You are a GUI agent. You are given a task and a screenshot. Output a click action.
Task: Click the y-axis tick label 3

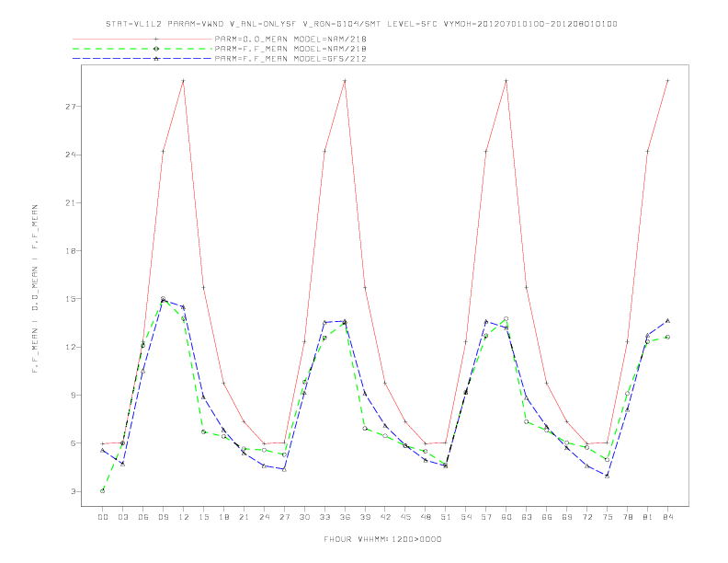click(x=74, y=491)
